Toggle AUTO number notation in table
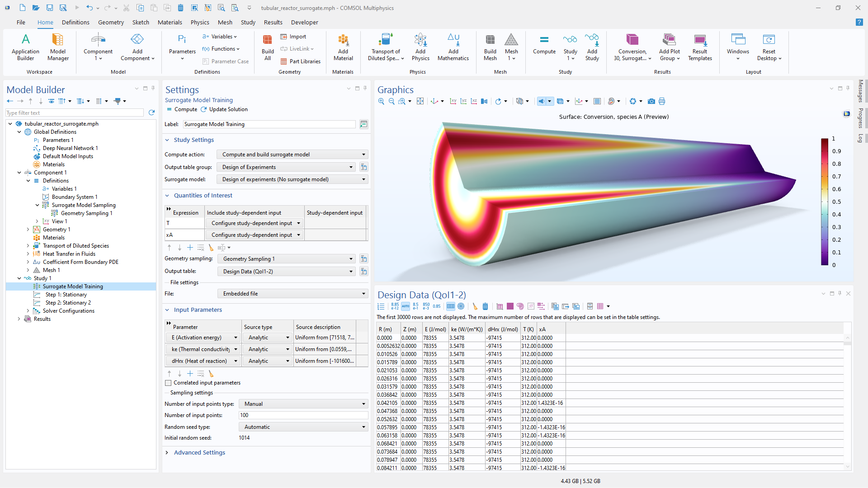This screenshot has height=488, width=868. pyautogui.click(x=405, y=306)
